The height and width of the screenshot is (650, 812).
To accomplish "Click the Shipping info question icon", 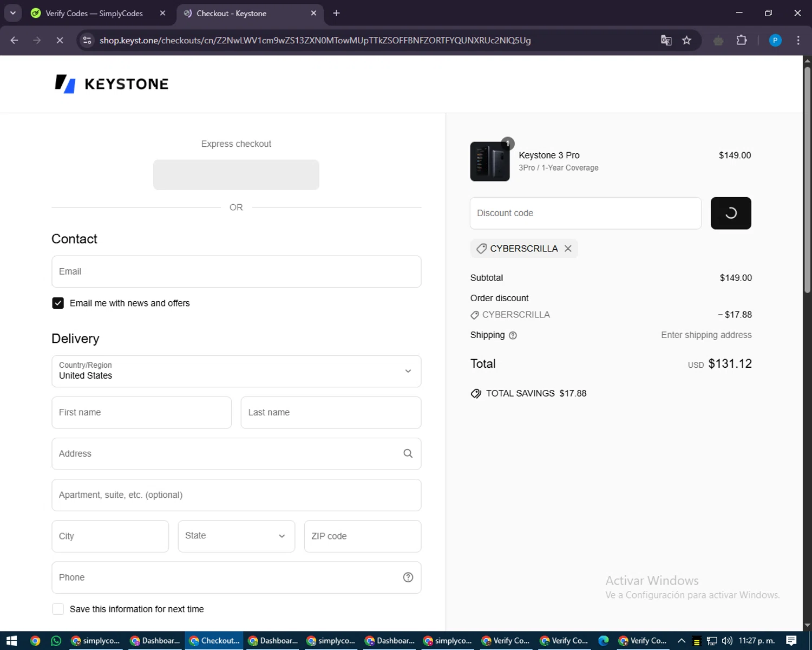I will 513,335.
